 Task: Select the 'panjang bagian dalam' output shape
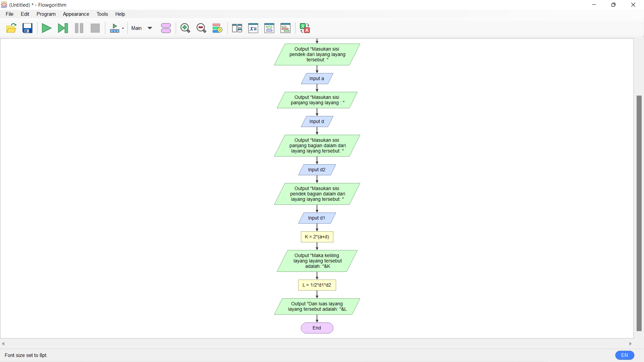[317, 146]
